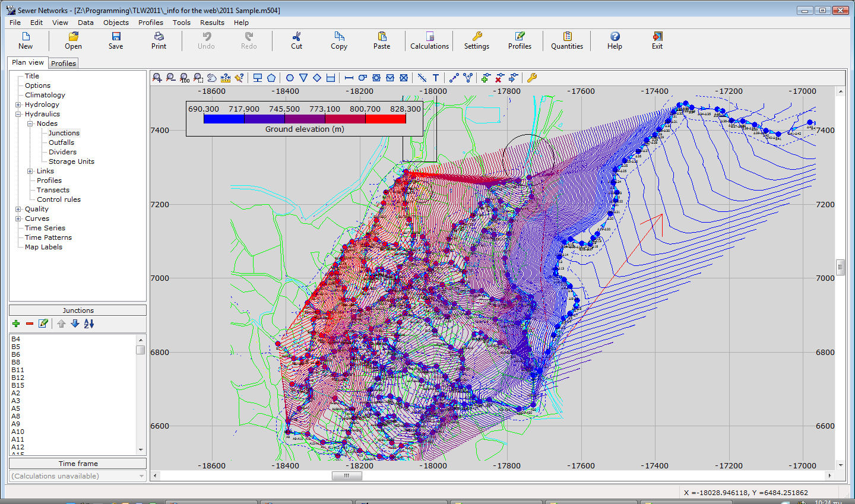The height and width of the screenshot is (504, 855).
Task: Select junction B11 in the list
Action: (x=18, y=370)
